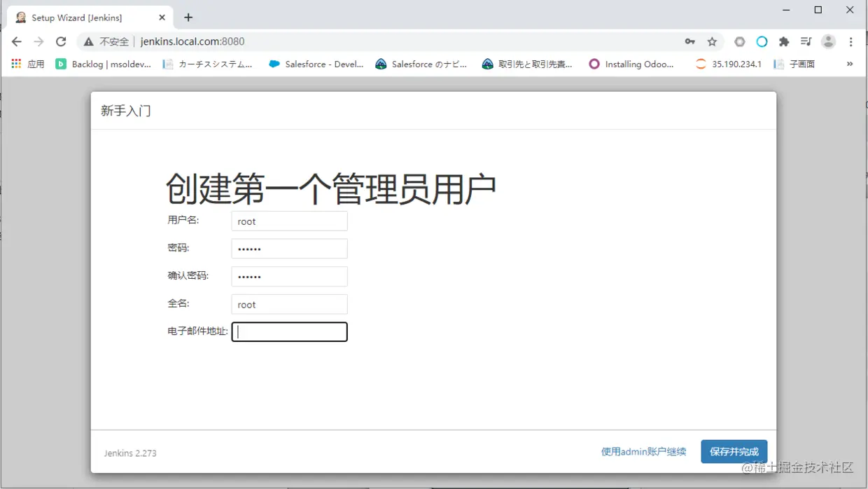Expand the bookmarks overflow chevron
Screen dimensions: 868x489
(x=850, y=64)
